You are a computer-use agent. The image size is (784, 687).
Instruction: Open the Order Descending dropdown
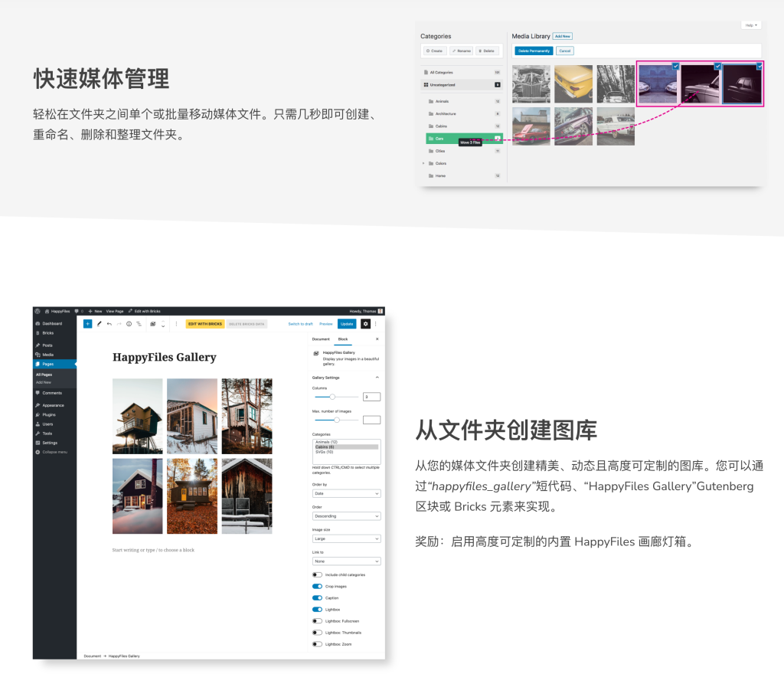click(x=347, y=516)
